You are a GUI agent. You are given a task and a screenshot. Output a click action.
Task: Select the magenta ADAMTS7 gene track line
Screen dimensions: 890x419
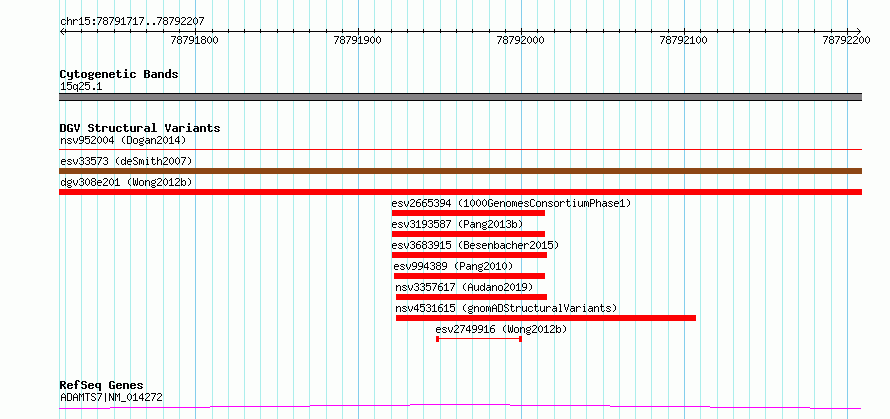[x=460, y=407]
